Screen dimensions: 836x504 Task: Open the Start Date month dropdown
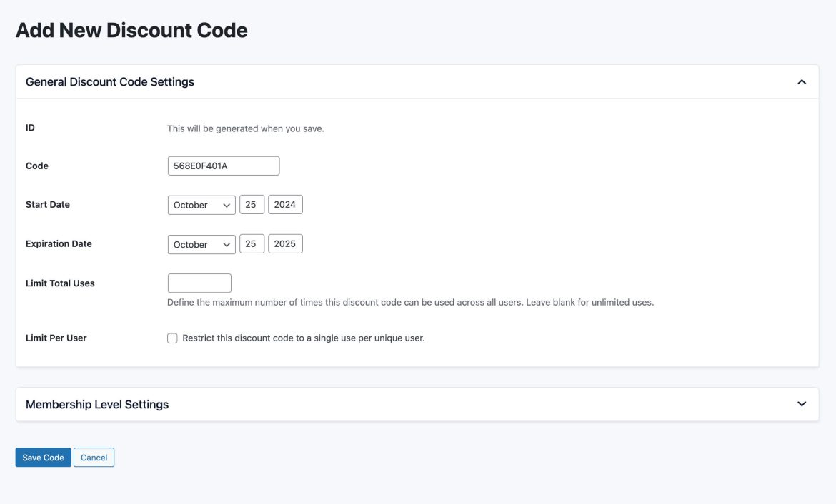[201, 205]
